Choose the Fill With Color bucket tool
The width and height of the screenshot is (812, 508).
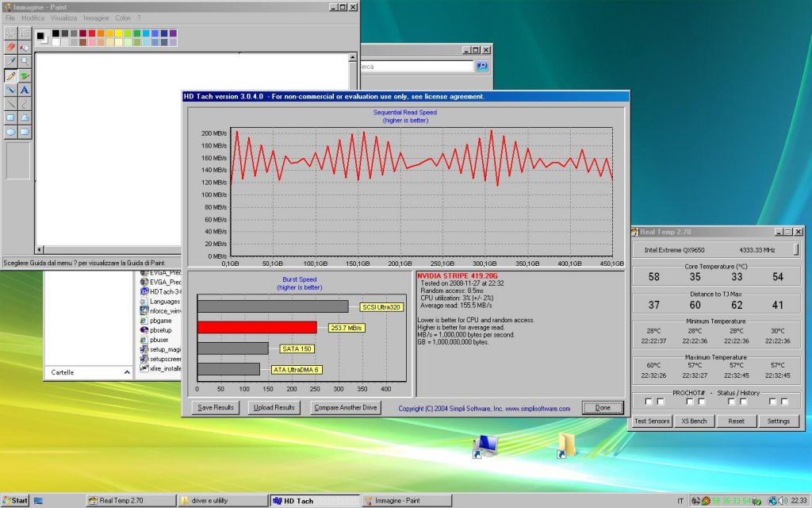tap(25, 47)
